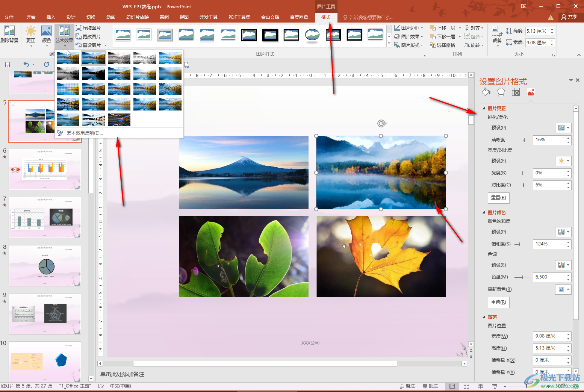Select the colorful glow edges effect thumbnail
The height and width of the screenshot is (392, 584).
[x=119, y=120]
